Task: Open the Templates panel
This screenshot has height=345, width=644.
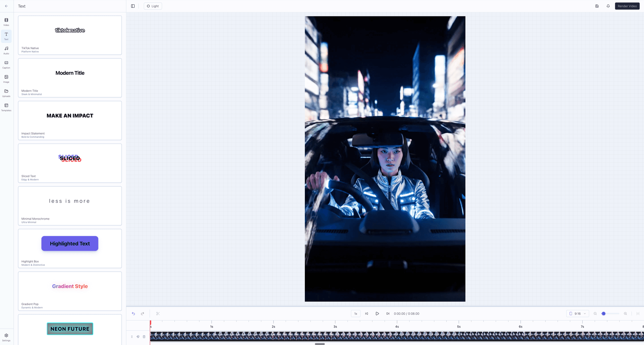Action: pos(6,107)
